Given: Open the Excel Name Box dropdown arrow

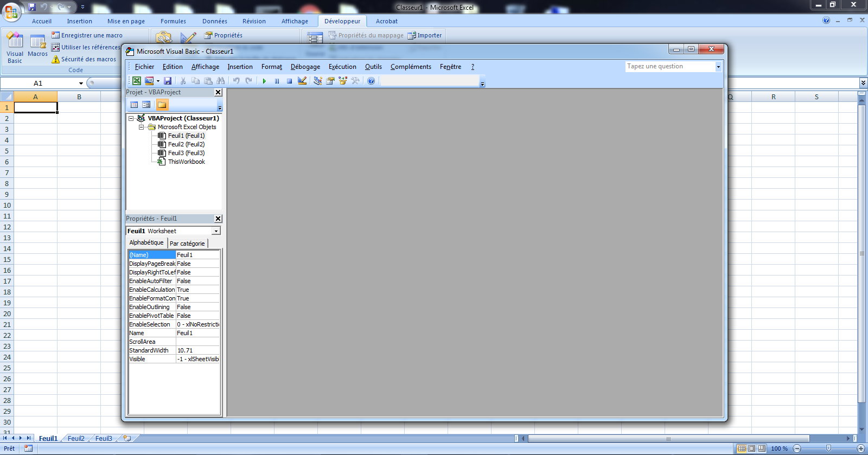Looking at the screenshot, I should 81,83.
